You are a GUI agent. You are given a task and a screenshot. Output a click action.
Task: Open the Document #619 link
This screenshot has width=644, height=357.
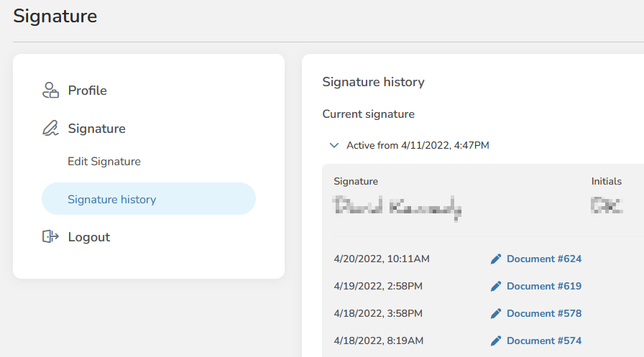coord(544,286)
